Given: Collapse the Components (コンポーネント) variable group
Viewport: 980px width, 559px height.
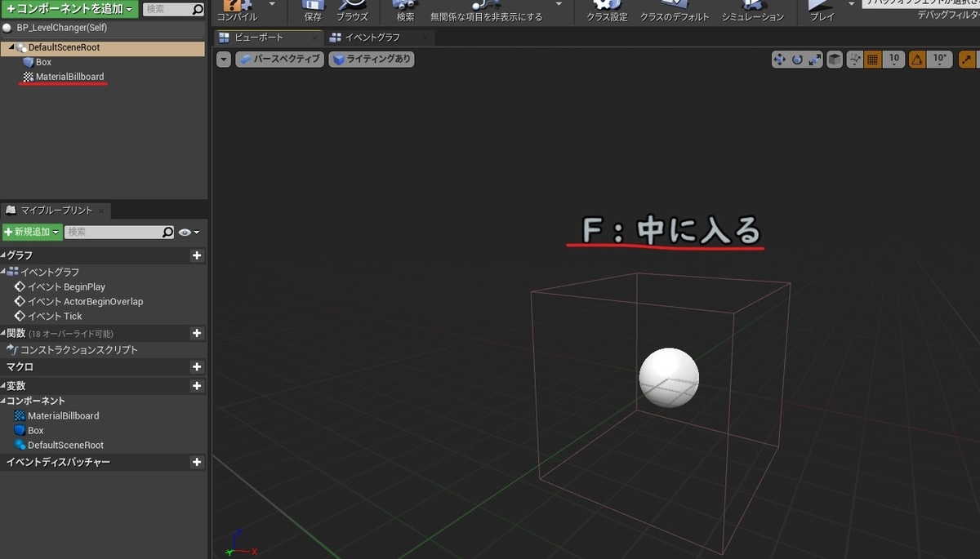Looking at the screenshot, I should coord(3,401).
